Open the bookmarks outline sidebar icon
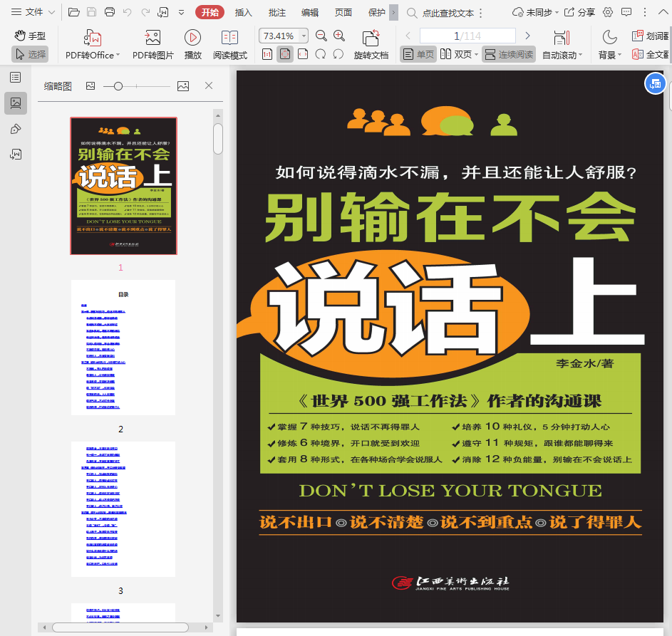Image resolution: width=672 pixels, height=636 pixels. (15, 77)
